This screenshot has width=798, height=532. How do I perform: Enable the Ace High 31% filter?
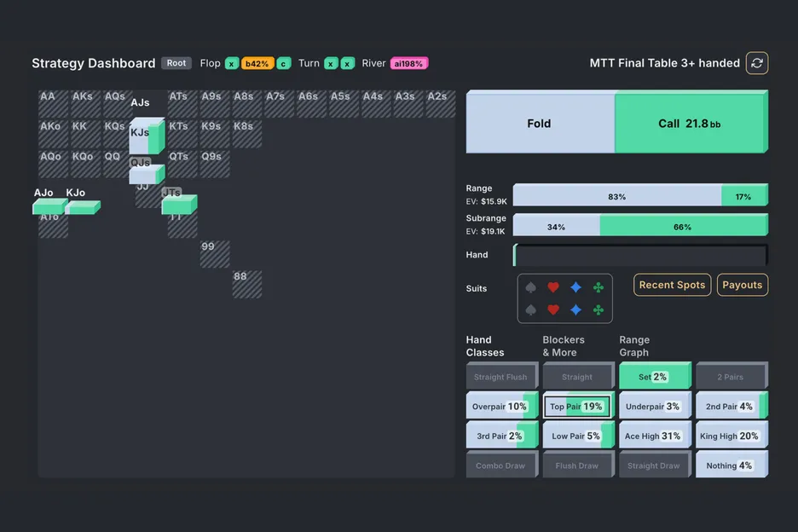coord(654,436)
